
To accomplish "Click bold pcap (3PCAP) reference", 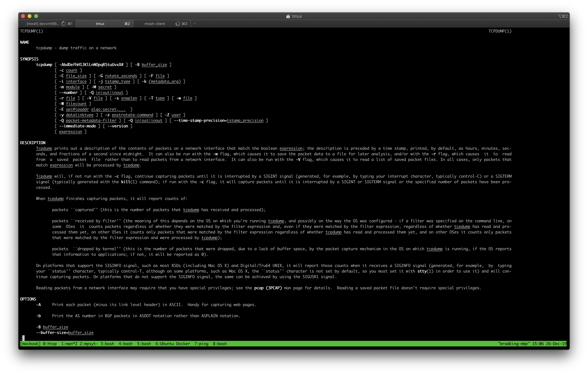I will 268,288.
